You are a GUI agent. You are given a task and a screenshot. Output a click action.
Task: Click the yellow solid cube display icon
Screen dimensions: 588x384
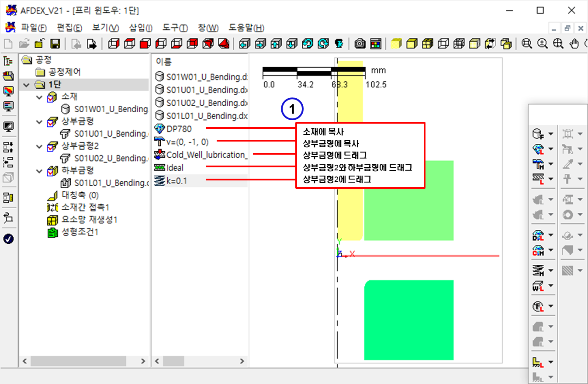[x=396, y=44]
